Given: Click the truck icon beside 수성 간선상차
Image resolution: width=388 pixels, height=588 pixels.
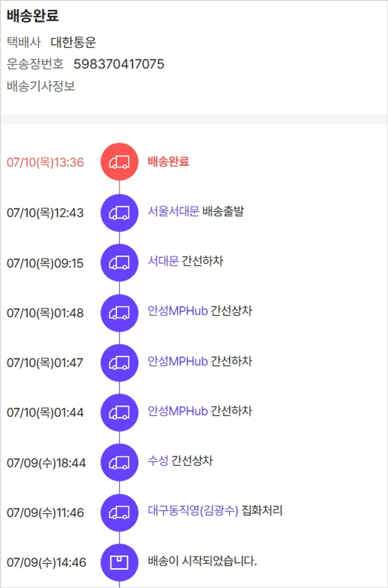Looking at the screenshot, I should pos(120,462).
